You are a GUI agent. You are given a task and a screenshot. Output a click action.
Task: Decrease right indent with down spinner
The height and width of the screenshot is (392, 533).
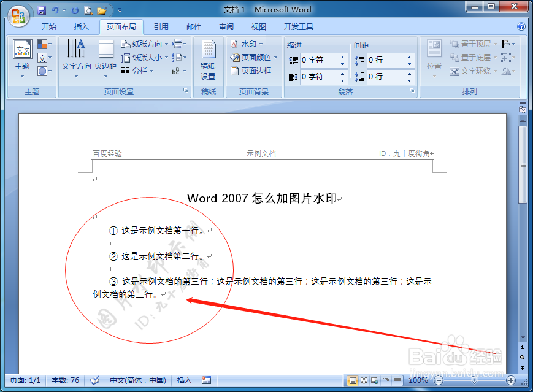coord(343,80)
